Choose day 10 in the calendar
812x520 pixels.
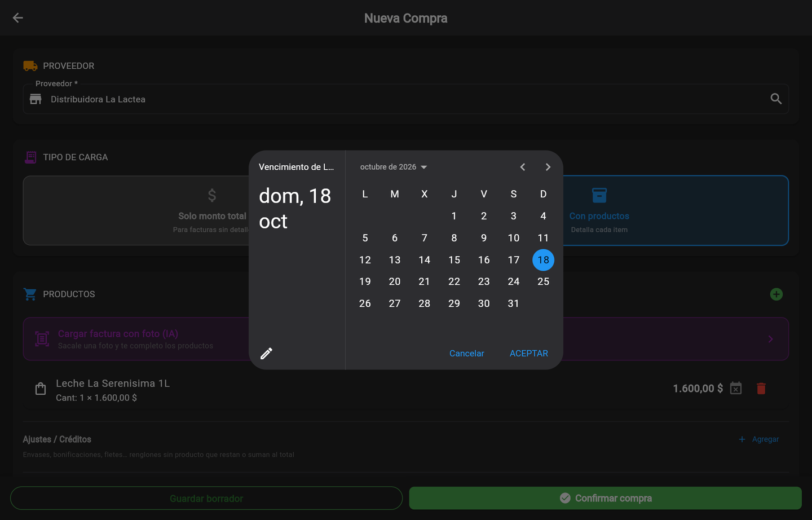[x=513, y=238]
